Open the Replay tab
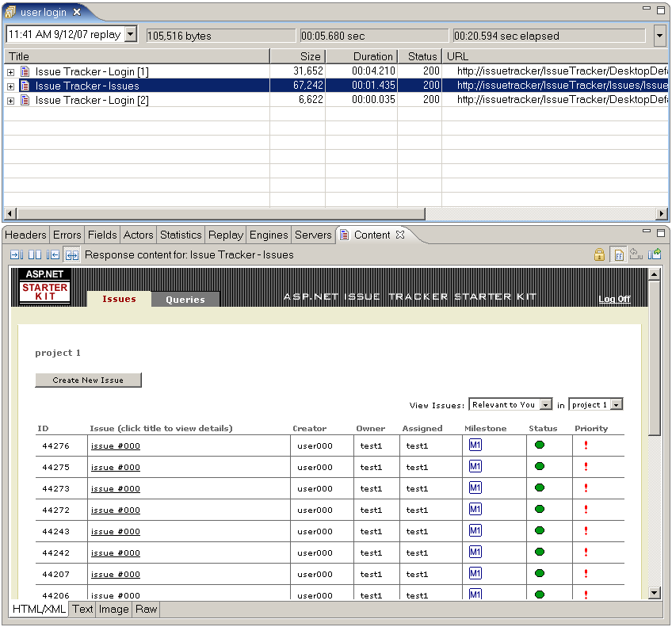The height and width of the screenshot is (627, 672). 225,235
